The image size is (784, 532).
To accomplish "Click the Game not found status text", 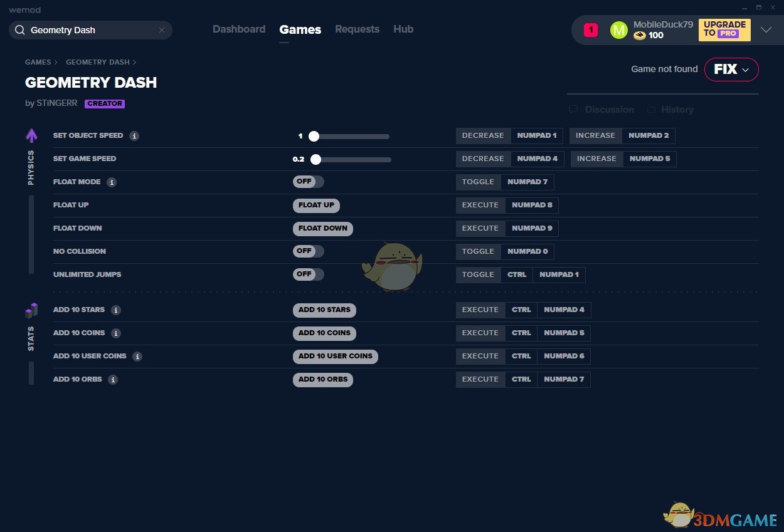I will 664,70.
